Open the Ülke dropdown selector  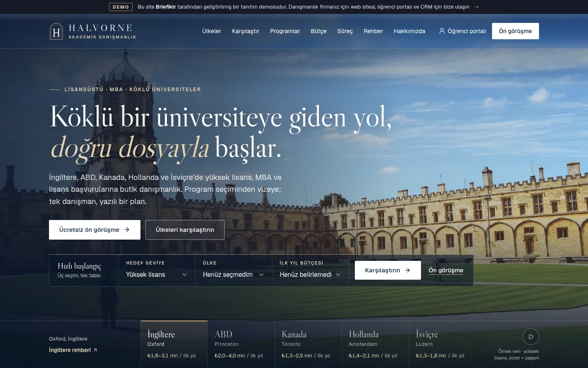click(234, 274)
